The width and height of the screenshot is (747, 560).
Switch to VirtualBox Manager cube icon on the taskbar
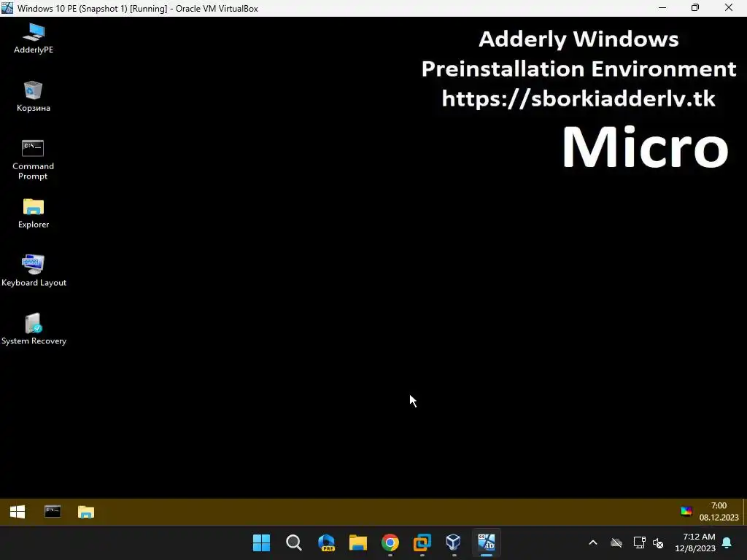454,542
